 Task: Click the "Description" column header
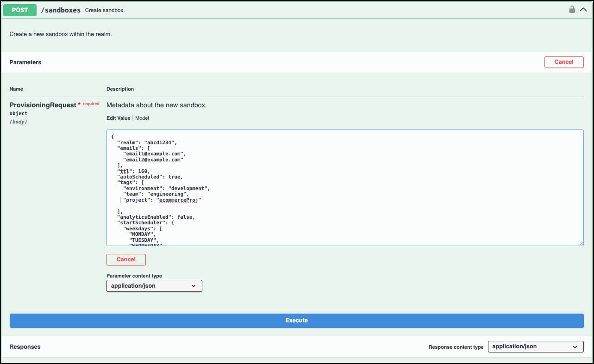coord(120,89)
